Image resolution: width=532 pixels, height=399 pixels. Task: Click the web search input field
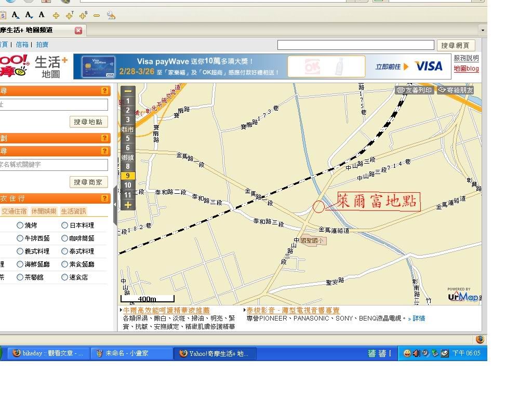point(355,45)
